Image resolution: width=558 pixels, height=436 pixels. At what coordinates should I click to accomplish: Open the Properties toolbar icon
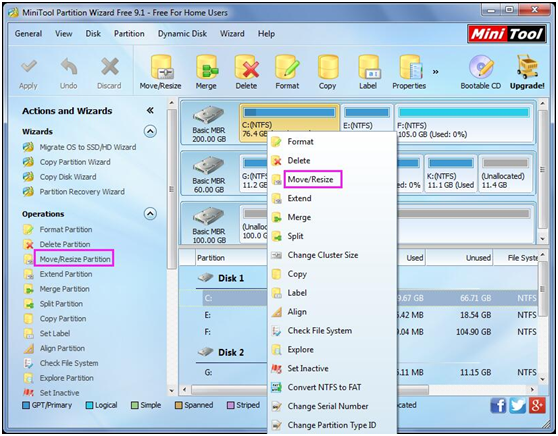pyautogui.click(x=411, y=67)
